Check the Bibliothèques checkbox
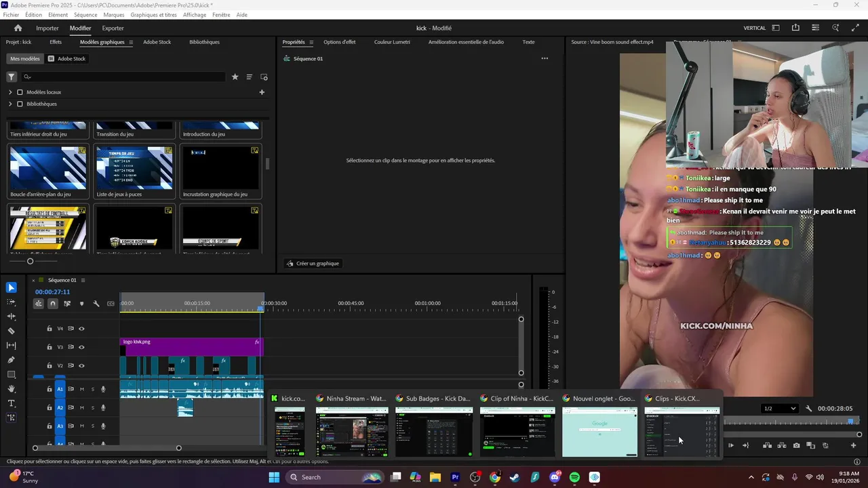The width and height of the screenshot is (868, 488). point(20,104)
